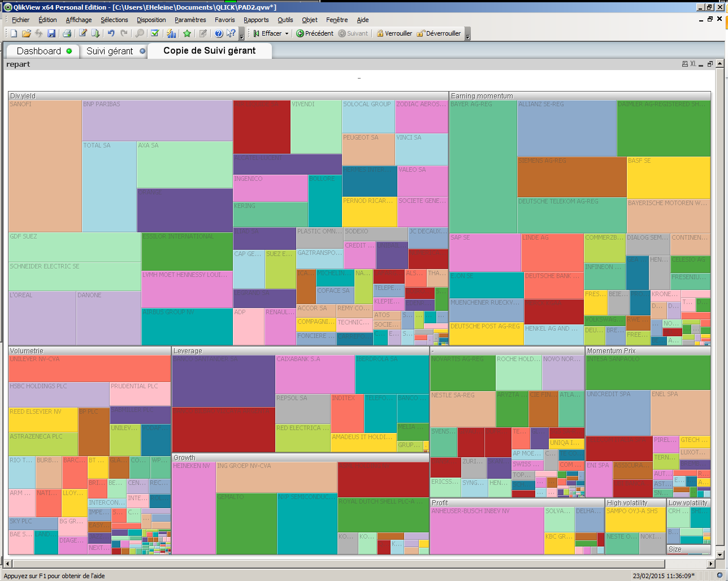
Task: Click the Effacer clear selections button
Action: coord(267,33)
